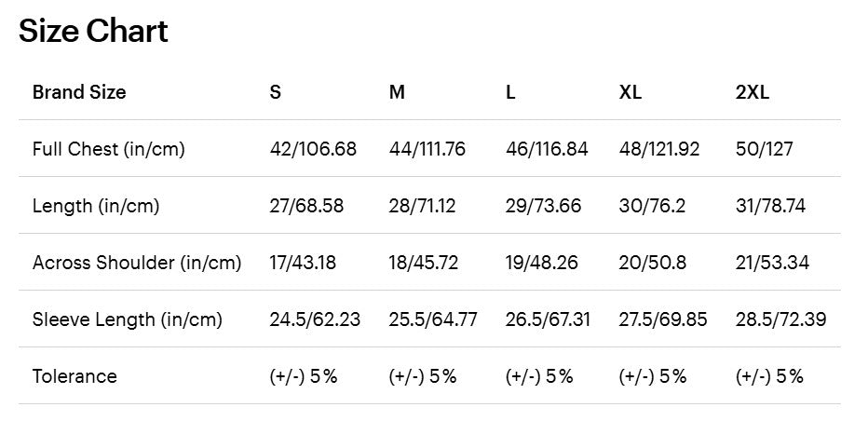Click the 42/106.68 chest value for S

point(313,149)
